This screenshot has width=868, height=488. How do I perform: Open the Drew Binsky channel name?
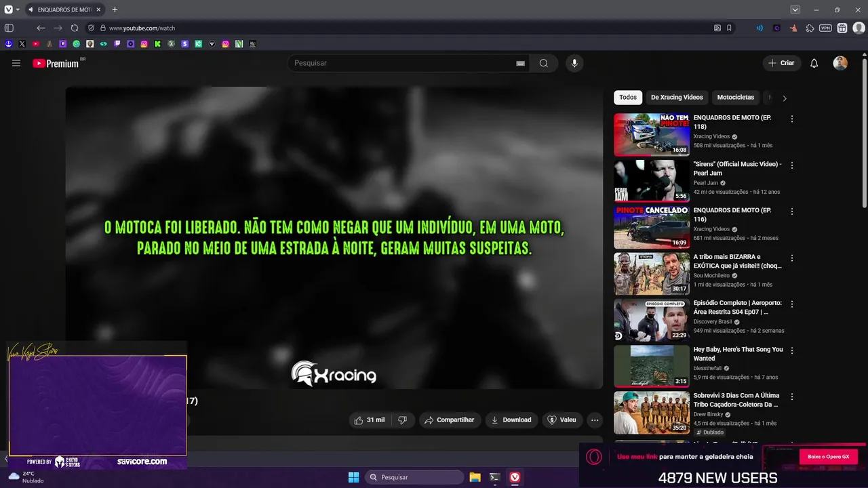(x=710, y=414)
